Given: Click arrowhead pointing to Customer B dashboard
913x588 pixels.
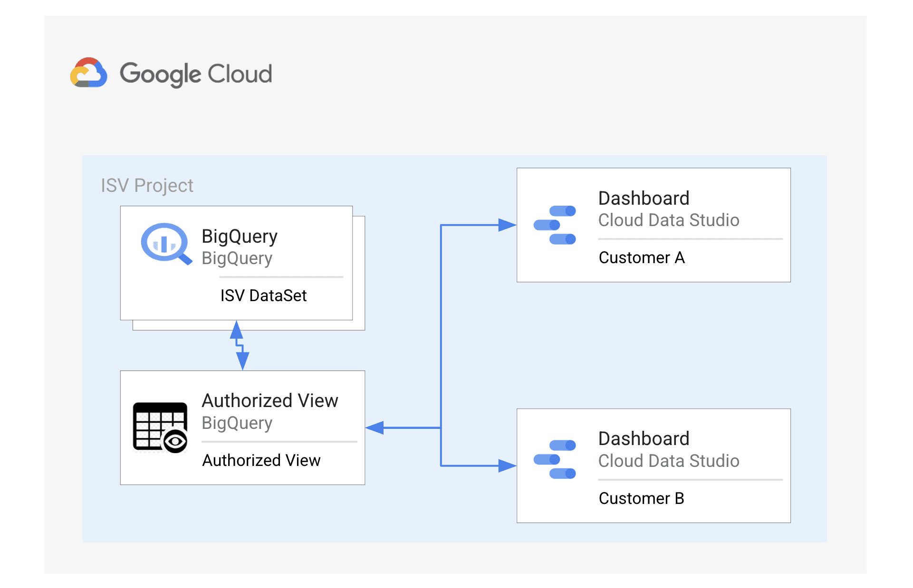Looking at the screenshot, I should coord(507,465).
